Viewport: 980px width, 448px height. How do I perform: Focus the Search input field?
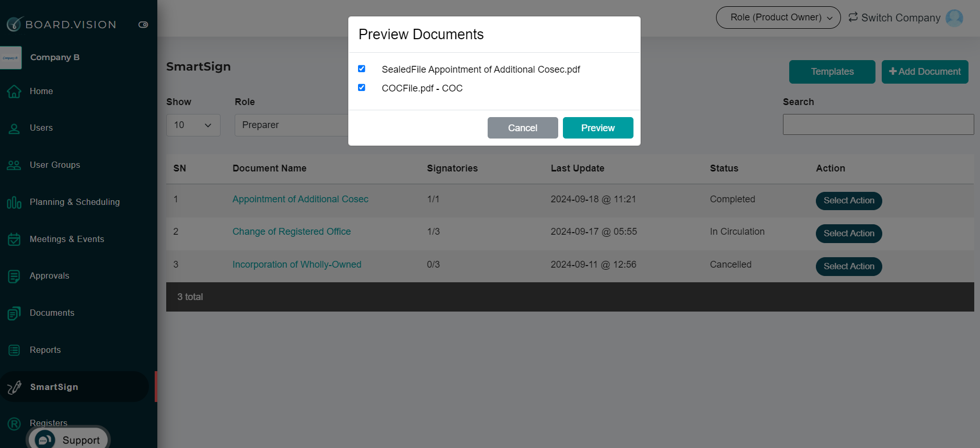[878, 124]
